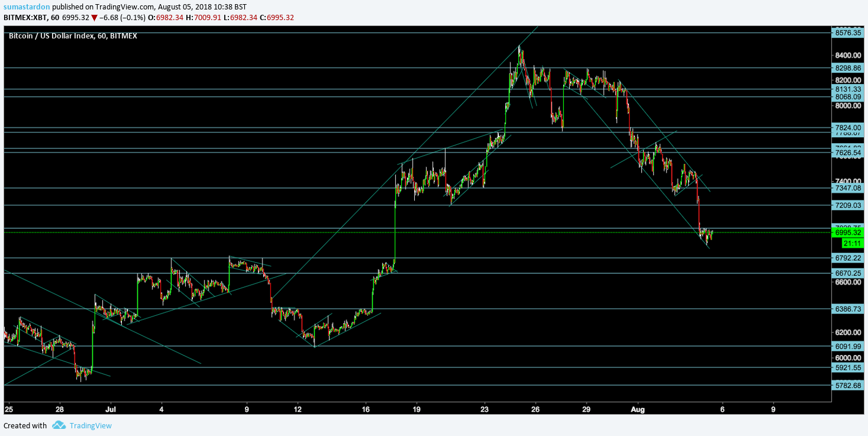
Task: Select the 8068.09 price level label
Action: click(x=848, y=97)
